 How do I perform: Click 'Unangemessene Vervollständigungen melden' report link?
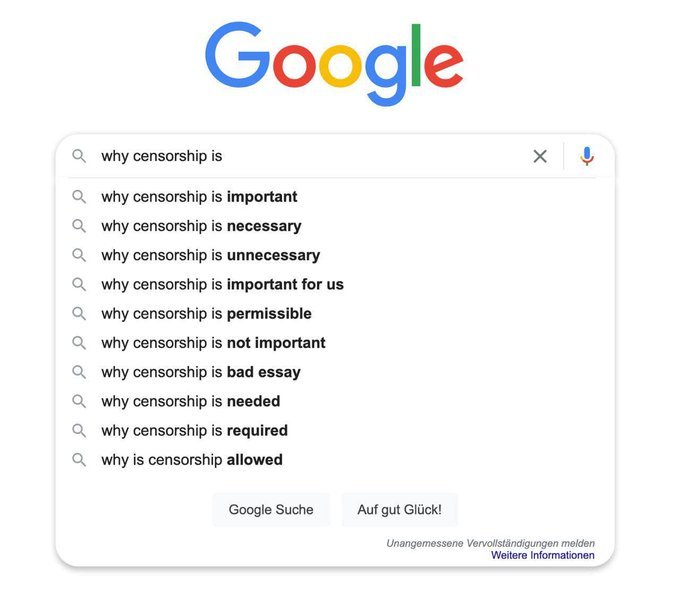coord(490,543)
